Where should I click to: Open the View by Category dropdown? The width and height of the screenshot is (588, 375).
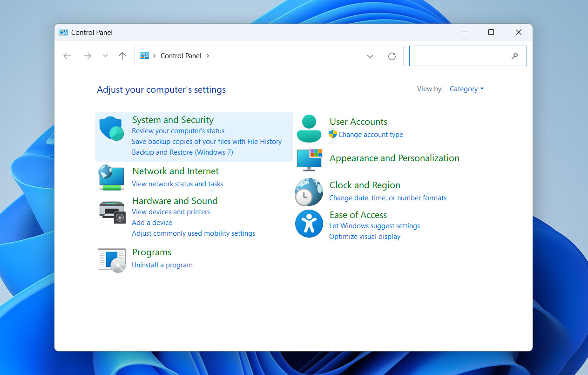point(466,89)
